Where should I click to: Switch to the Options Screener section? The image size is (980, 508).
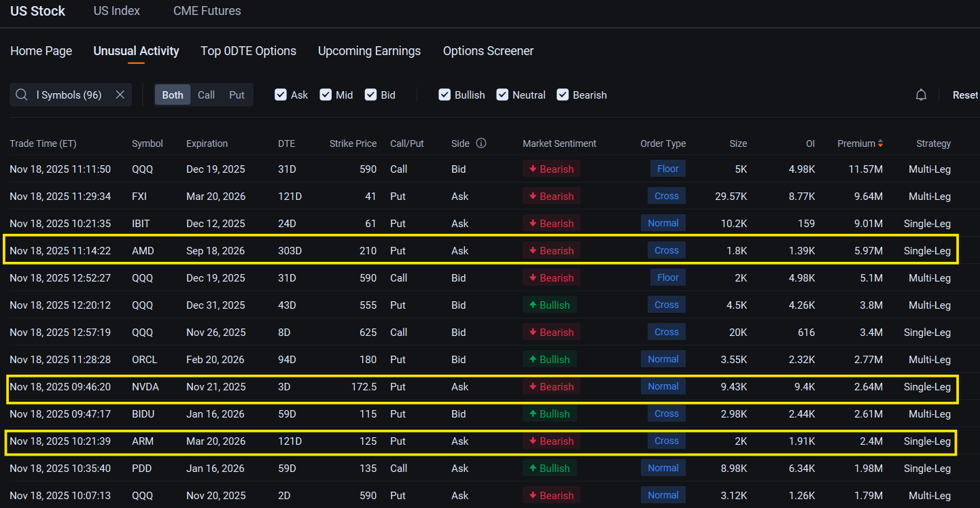[488, 50]
